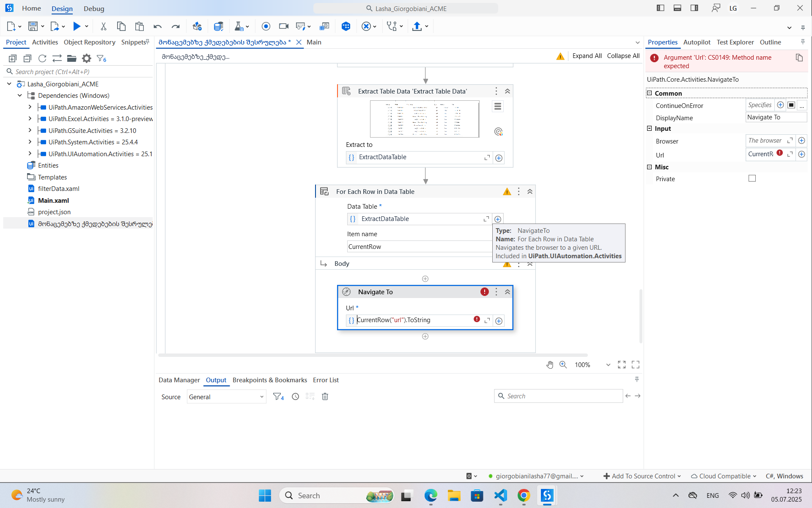Click the Analyze File flask icon

click(x=239, y=26)
